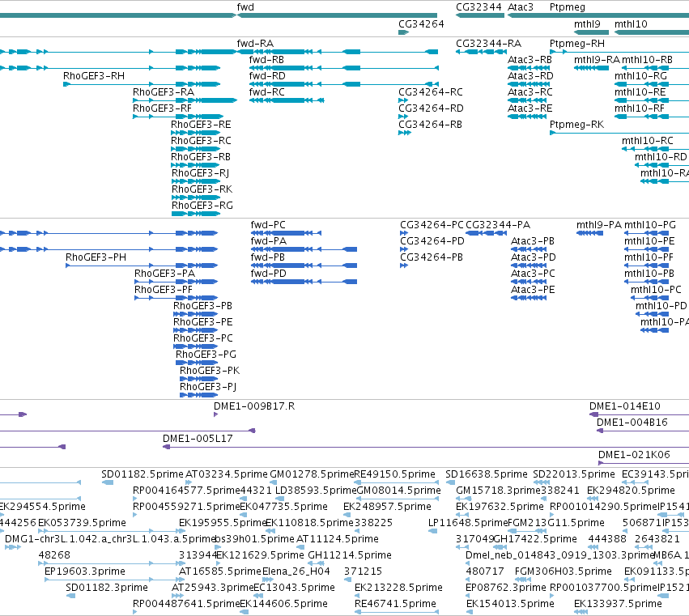
Task: Click transcript fwd-RD
Action: (343, 84)
